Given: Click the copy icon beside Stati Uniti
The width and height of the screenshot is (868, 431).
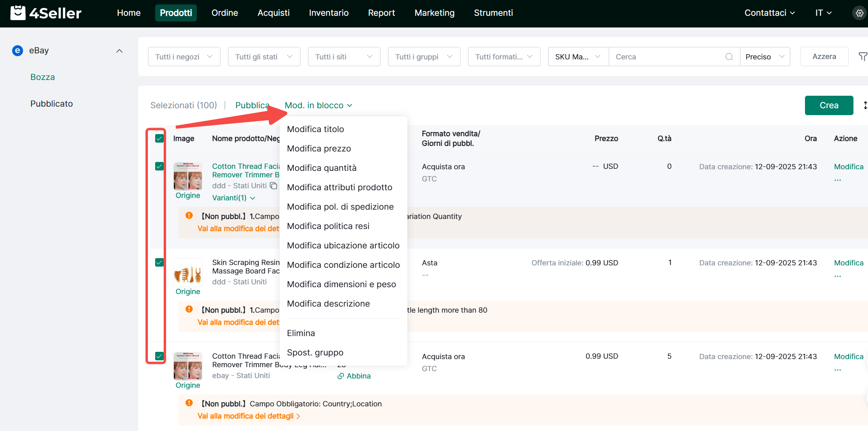Looking at the screenshot, I should click(x=274, y=186).
